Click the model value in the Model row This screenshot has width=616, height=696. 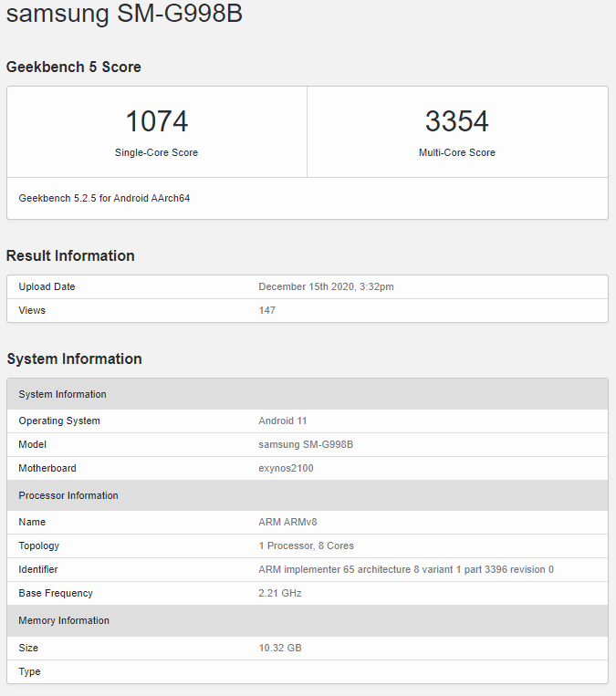pyautogui.click(x=306, y=444)
